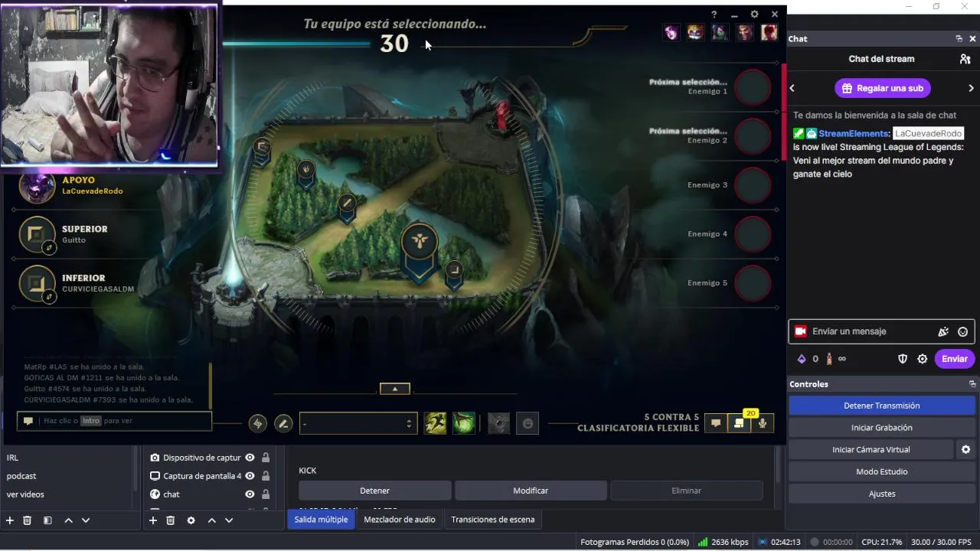
Task: Delete selected source with trash icon
Action: click(x=171, y=520)
